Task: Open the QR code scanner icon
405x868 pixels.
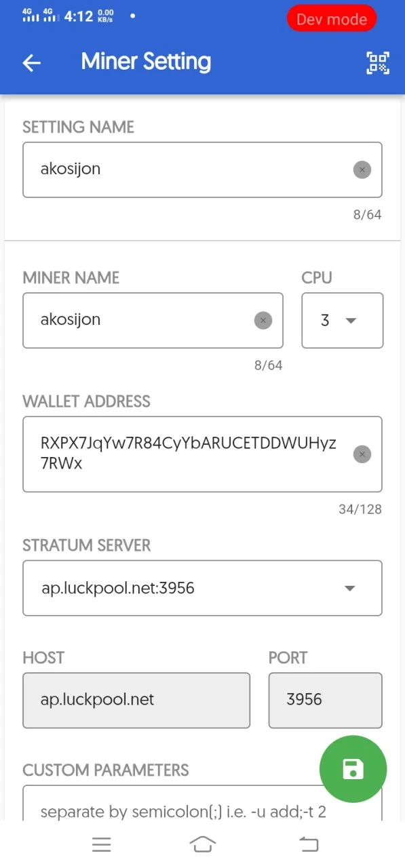Action: tap(378, 63)
